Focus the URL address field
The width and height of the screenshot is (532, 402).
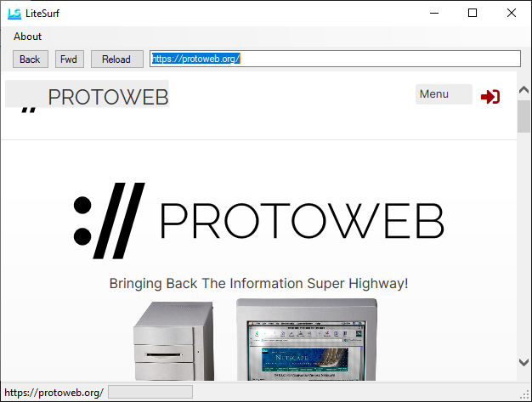point(335,59)
